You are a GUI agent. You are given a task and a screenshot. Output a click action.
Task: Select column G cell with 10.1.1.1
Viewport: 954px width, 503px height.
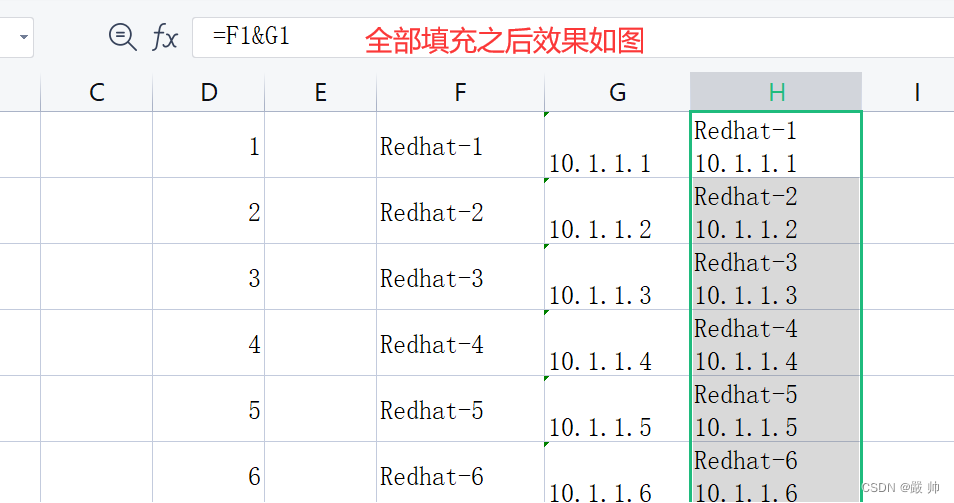(x=618, y=145)
